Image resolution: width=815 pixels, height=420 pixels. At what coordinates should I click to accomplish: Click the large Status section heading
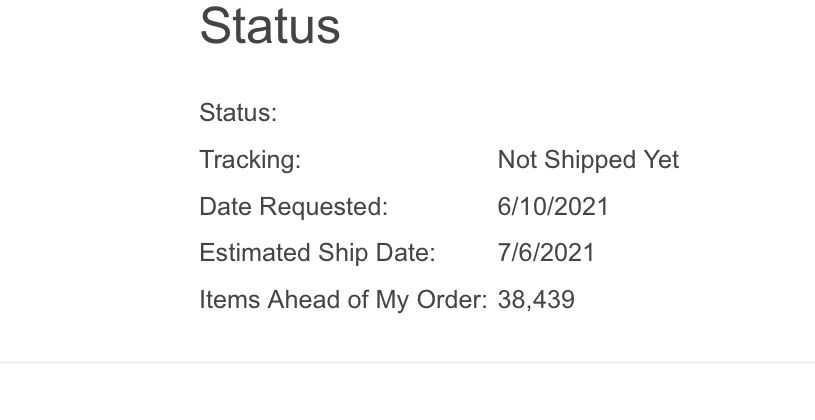pos(270,26)
